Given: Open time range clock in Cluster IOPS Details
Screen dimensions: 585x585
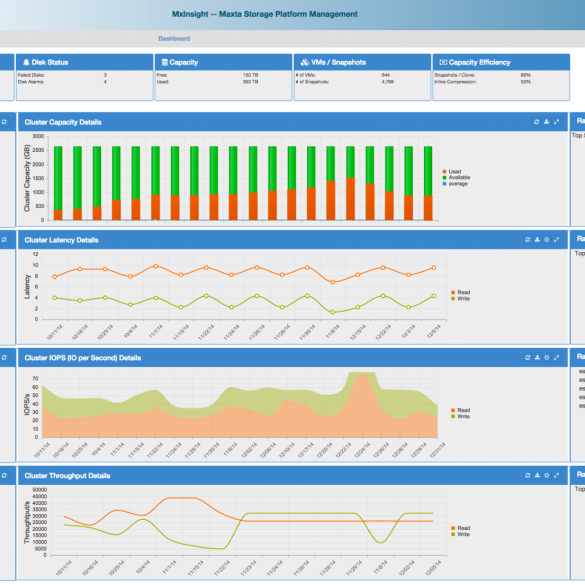Looking at the screenshot, I should click(x=547, y=357).
